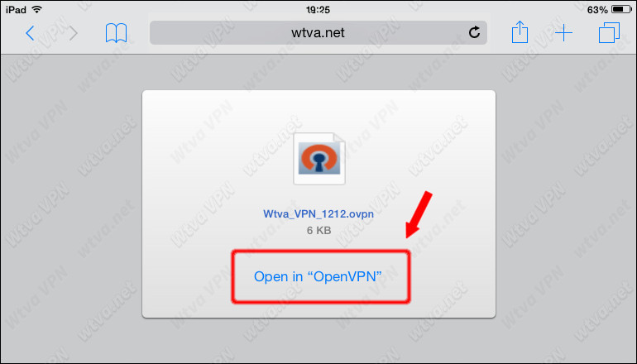The image size is (637, 364).
Task: Tap the 6 KB file size label
Action: click(x=318, y=231)
